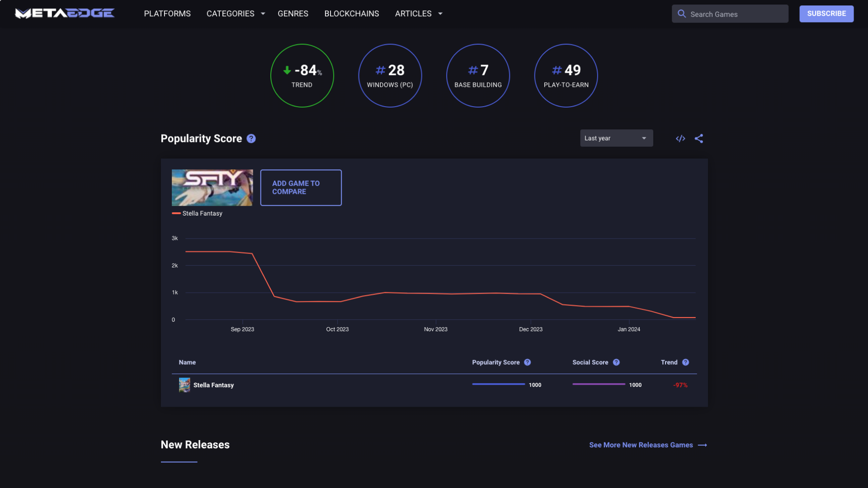Go to the Genres page

pyautogui.click(x=293, y=14)
